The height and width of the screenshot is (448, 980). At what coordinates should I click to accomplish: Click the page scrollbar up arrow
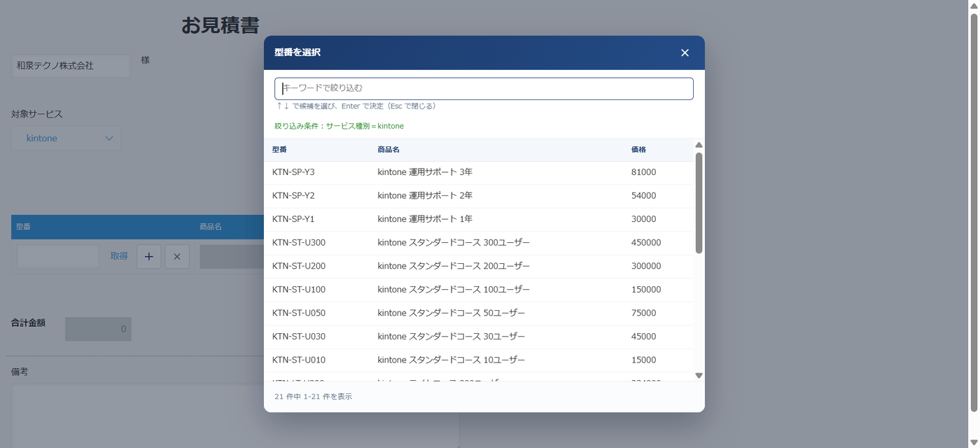973,6
